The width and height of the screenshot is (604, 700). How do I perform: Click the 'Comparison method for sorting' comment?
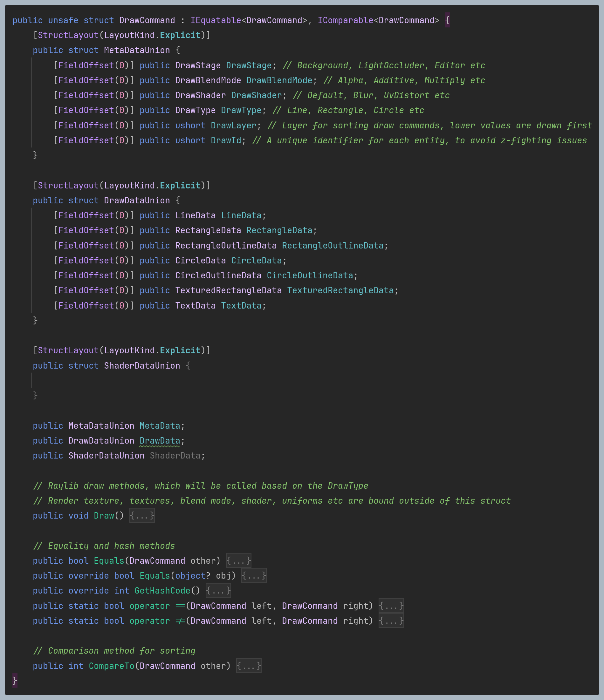point(114,651)
